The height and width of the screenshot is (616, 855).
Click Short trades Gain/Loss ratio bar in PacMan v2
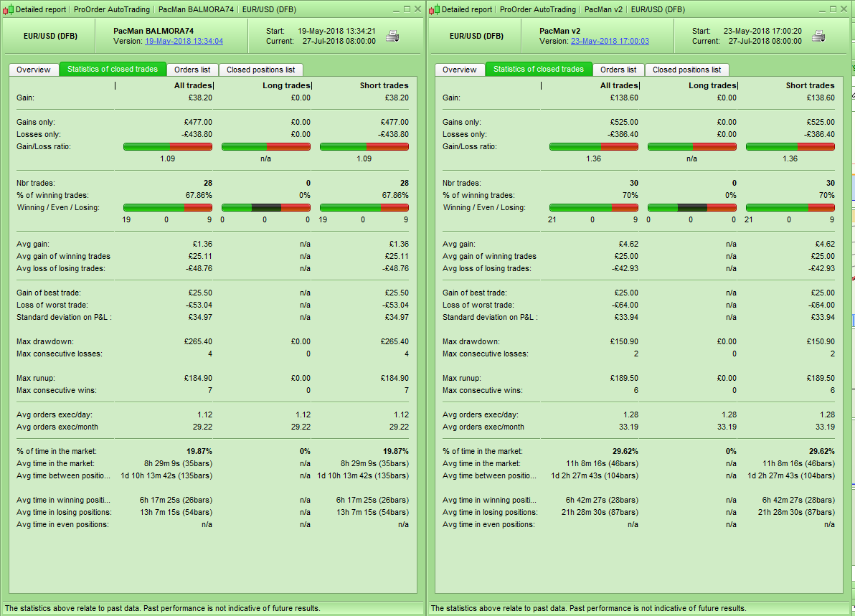point(790,146)
